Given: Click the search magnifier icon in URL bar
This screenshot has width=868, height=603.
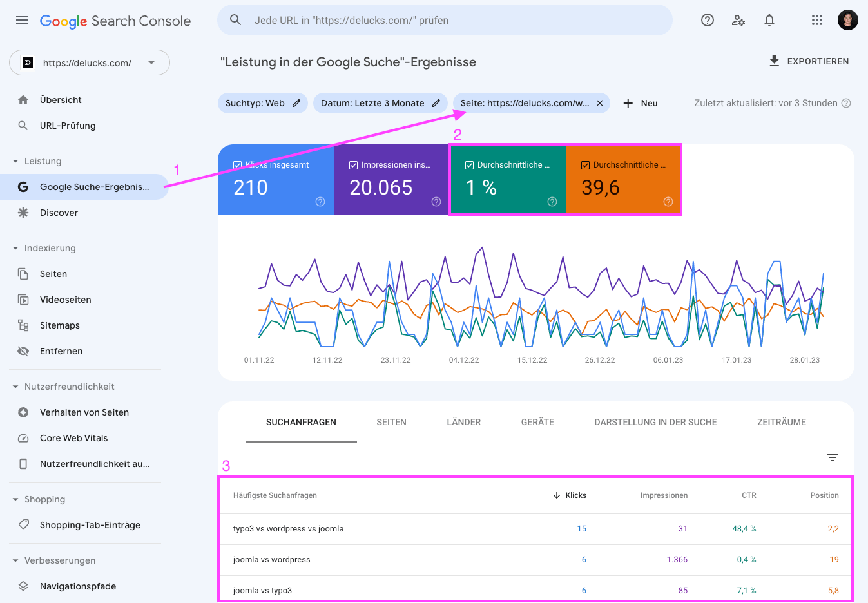Looking at the screenshot, I should tap(236, 20).
